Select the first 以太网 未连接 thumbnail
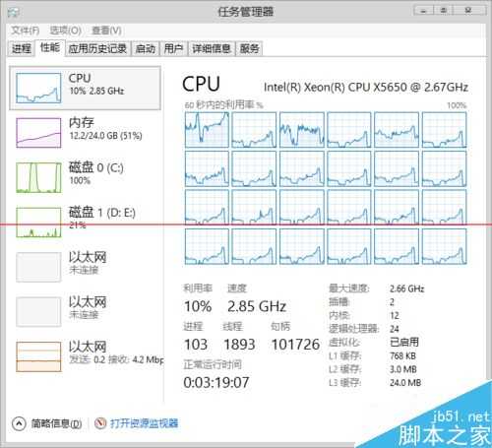The width and height of the screenshot is (492, 448). tap(38, 267)
